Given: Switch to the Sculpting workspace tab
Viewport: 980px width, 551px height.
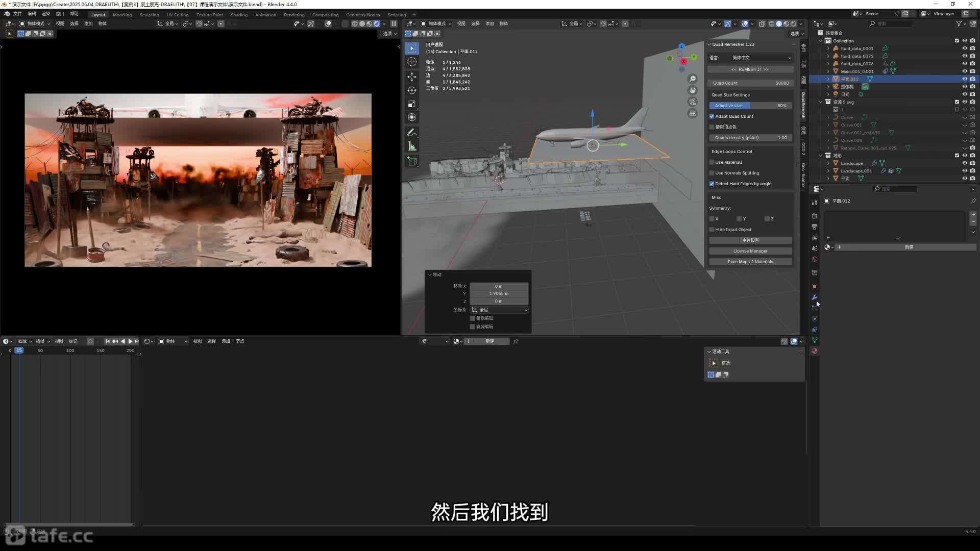Looking at the screenshot, I should tap(150, 15).
